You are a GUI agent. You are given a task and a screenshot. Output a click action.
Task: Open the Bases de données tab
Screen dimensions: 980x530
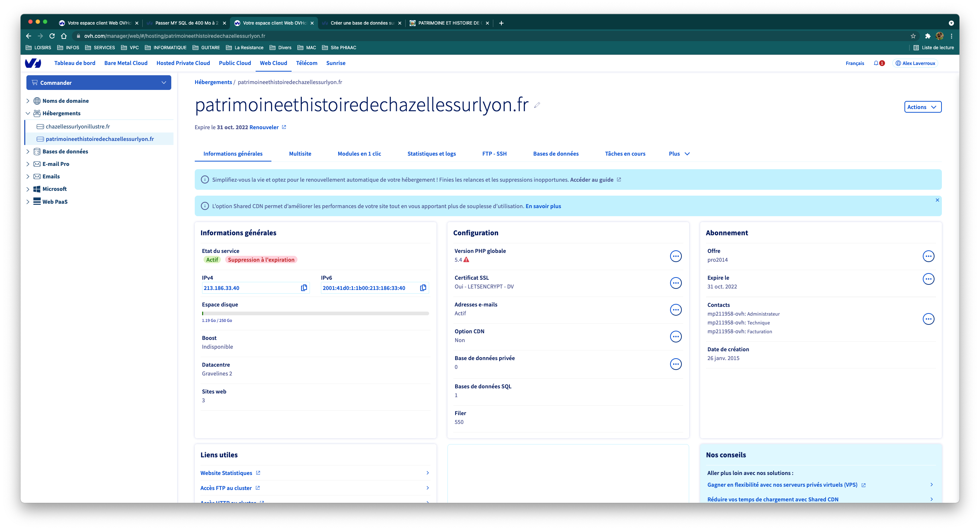(555, 154)
